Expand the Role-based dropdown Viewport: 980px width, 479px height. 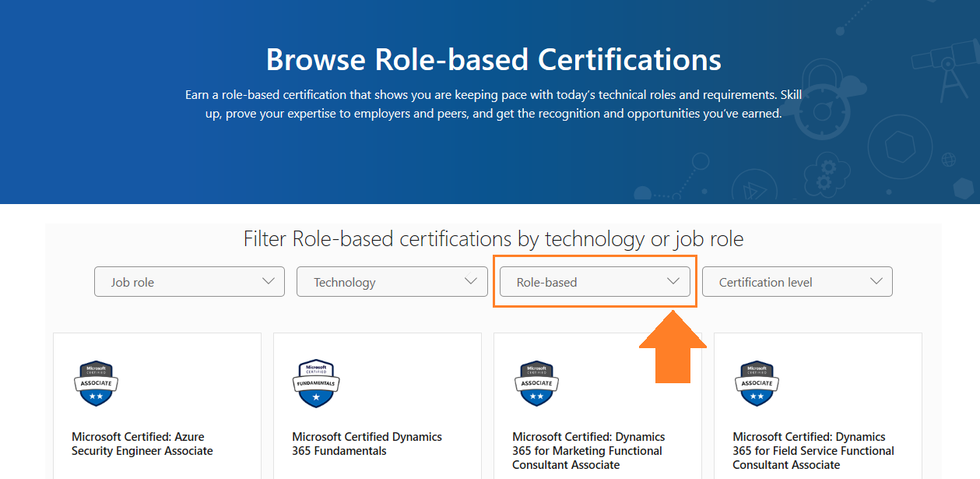click(595, 282)
